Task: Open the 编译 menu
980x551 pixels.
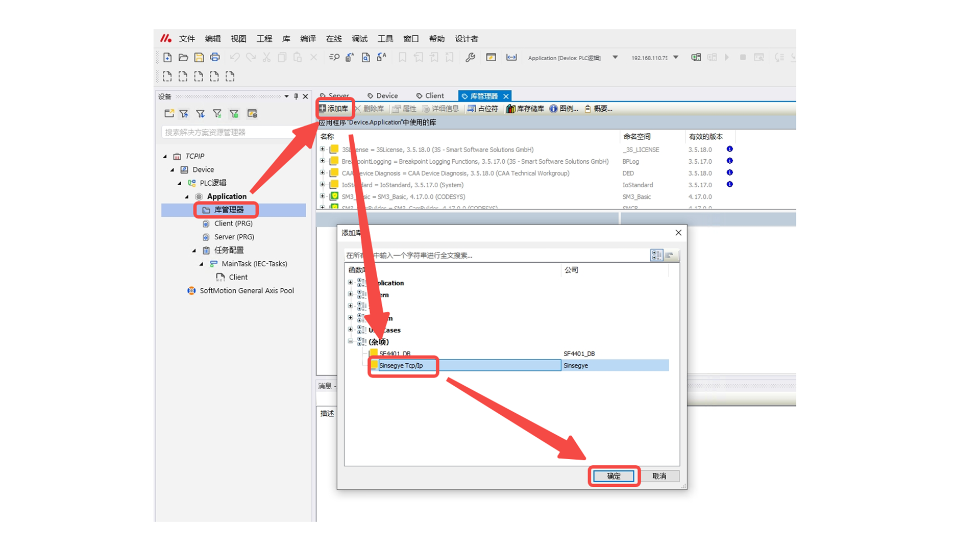Action: [x=307, y=39]
